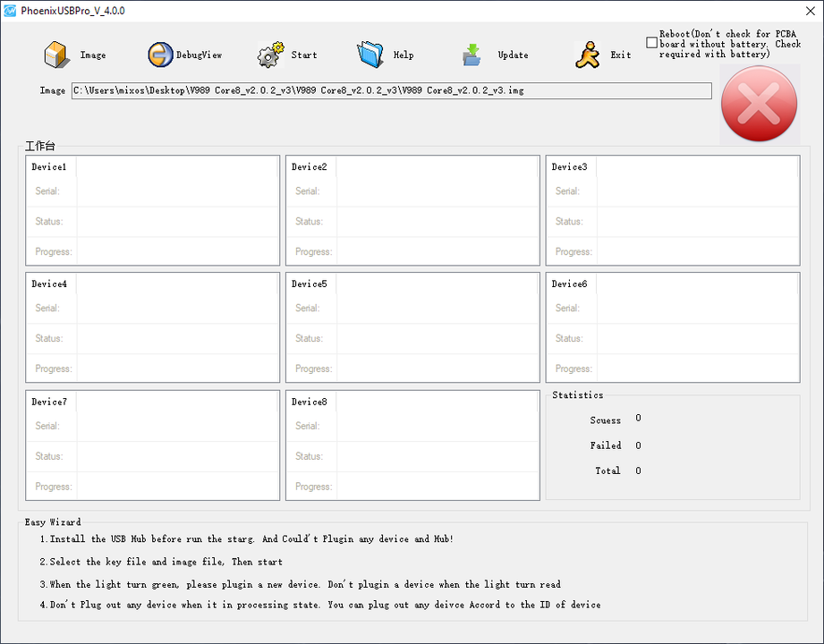Click the Start button label

point(304,55)
